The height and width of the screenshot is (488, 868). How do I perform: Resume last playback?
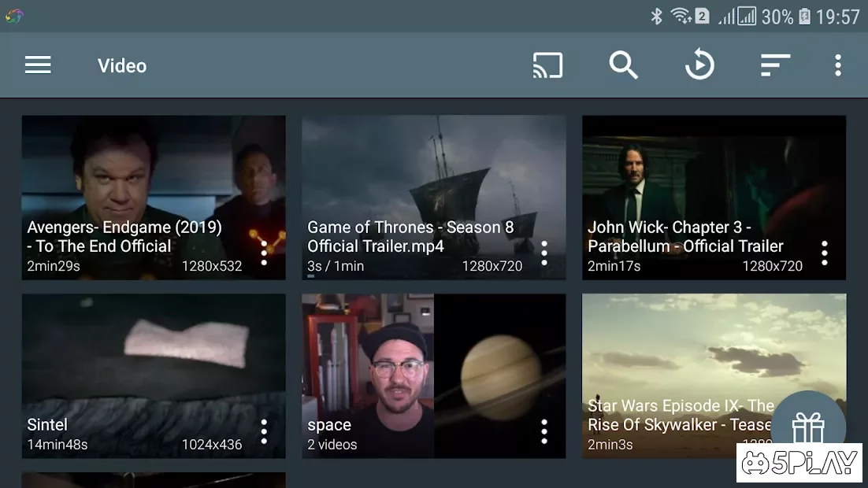[699, 65]
